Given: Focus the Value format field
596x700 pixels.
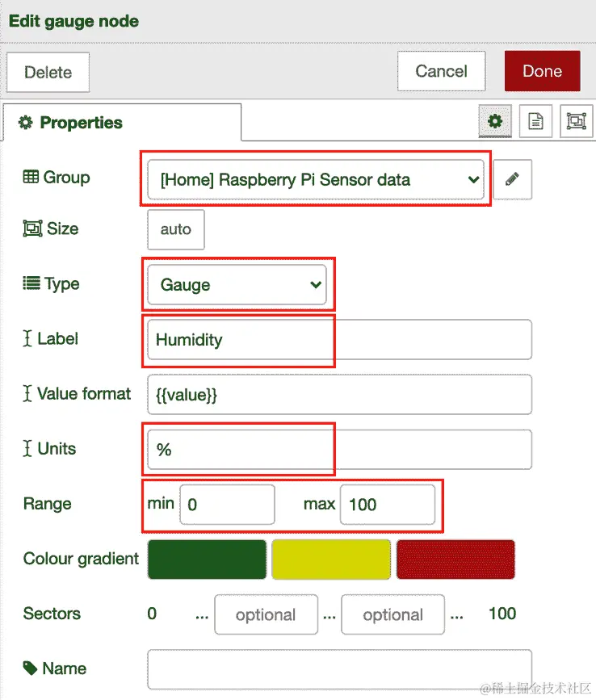Looking at the screenshot, I should coord(339,395).
